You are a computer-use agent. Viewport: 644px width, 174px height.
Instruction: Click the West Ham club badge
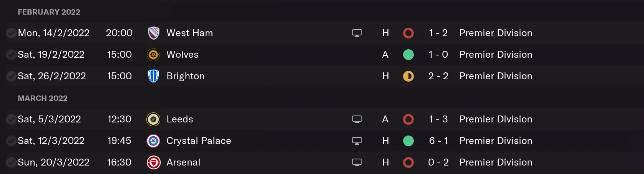click(x=153, y=33)
